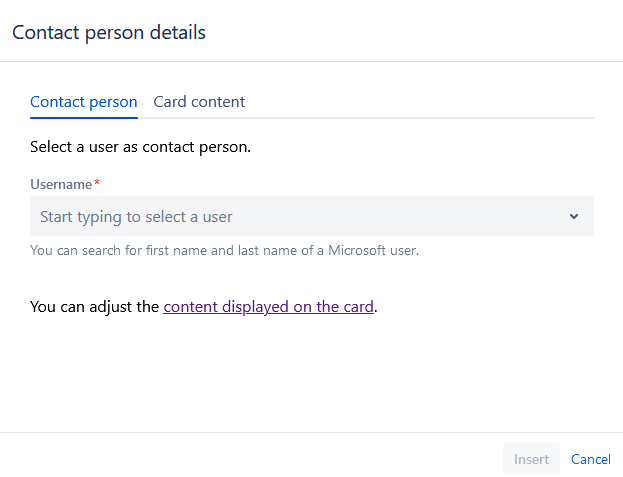
Task: Click the underline beneath the Contact person tab
Action: coord(84,117)
